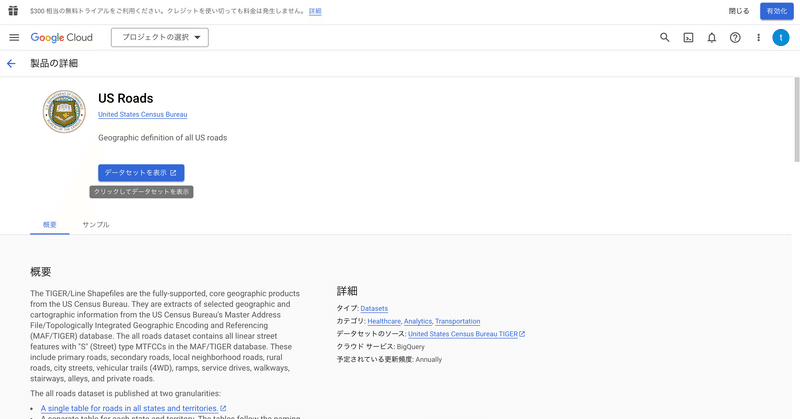Open the user account avatar

click(x=781, y=37)
